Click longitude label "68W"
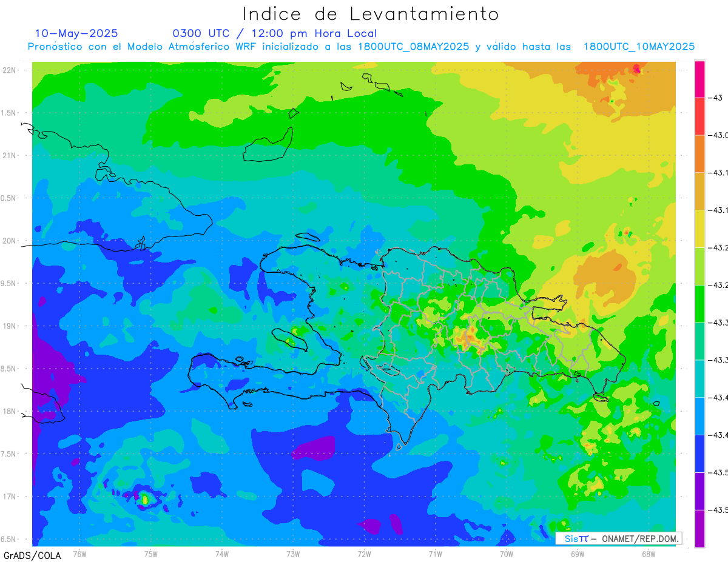Viewport: 728px width, 562px height. pyautogui.click(x=649, y=554)
